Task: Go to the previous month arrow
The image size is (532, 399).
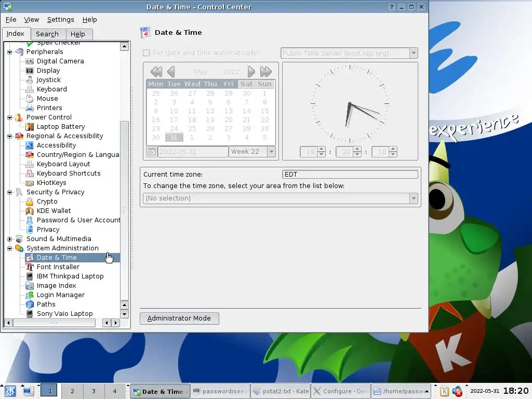Action: [171, 72]
